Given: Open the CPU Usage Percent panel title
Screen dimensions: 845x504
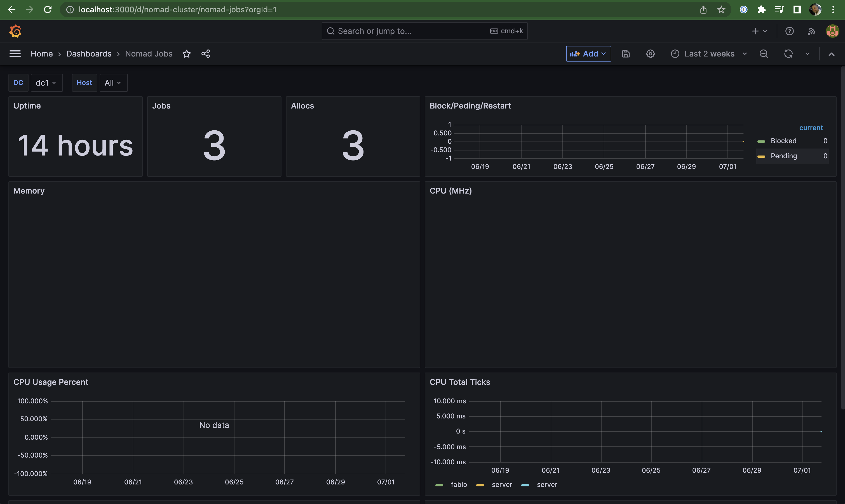Looking at the screenshot, I should click(x=51, y=382).
